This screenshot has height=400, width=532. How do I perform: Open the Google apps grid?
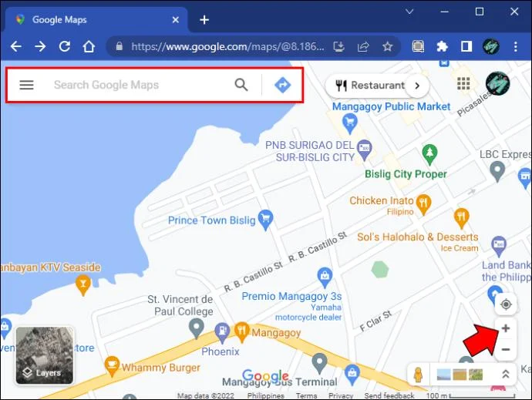[x=463, y=83]
